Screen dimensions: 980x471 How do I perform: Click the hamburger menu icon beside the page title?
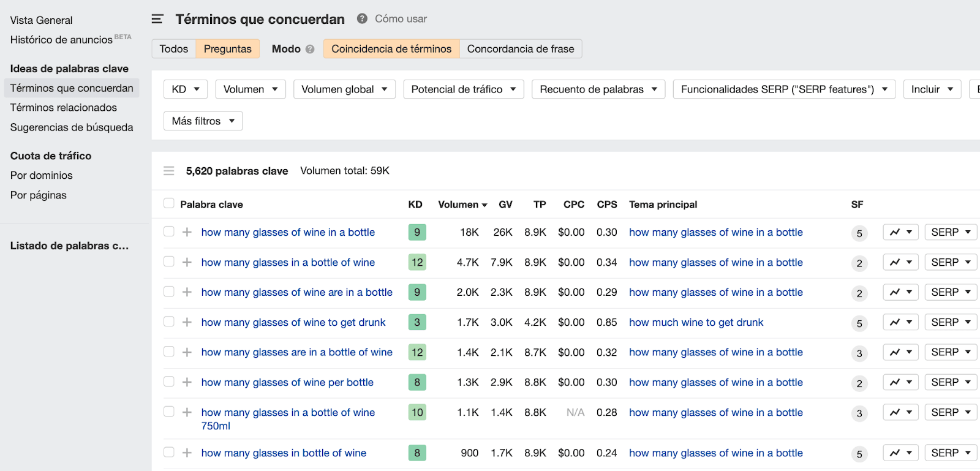point(157,19)
